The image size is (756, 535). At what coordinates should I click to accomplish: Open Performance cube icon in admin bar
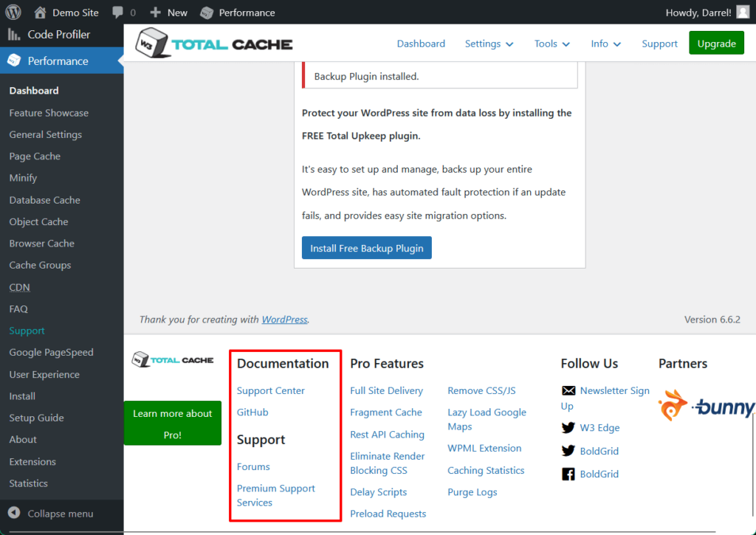[207, 13]
